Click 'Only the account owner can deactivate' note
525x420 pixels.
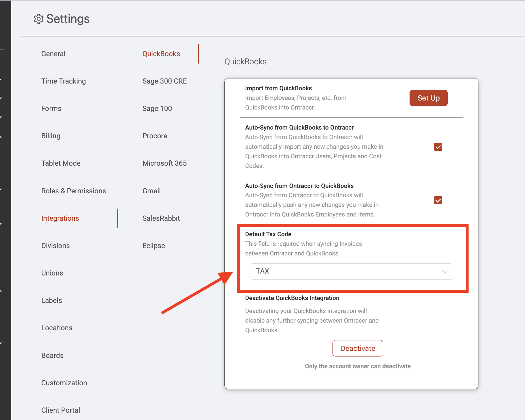pos(358,366)
